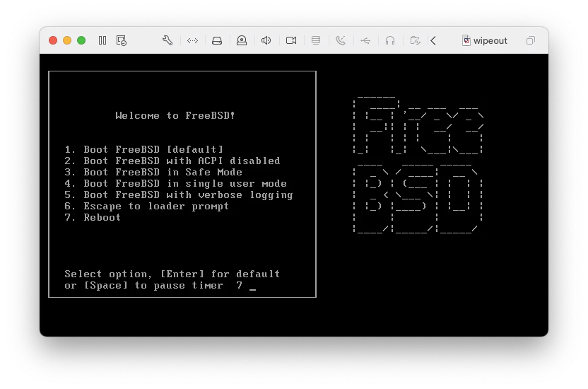Click the overlapping windows icon next to title
Screen dimensions: 588x389
pyautogui.click(x=531, y=40)
